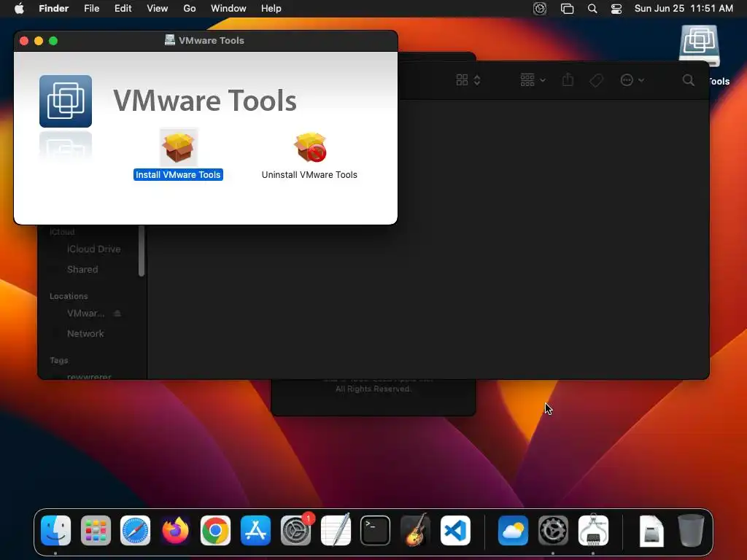Open the More actions menu in Finder toolbar
The image size is (747, 560).
tap(632, 80)
